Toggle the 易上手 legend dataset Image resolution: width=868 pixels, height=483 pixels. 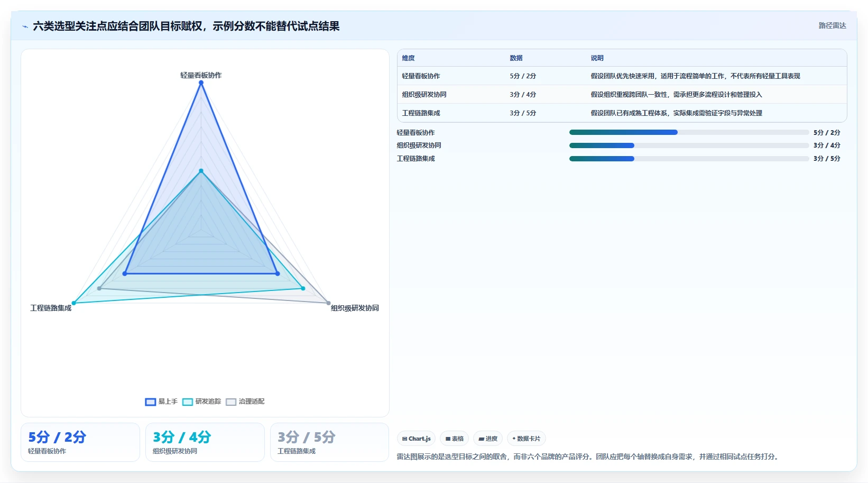click(x=162, y=402)
